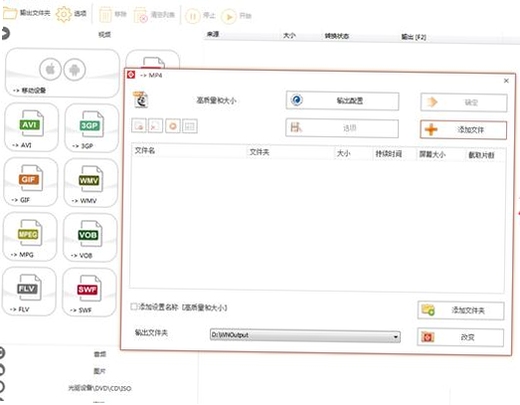Click the 截取片断 clip range column header
Screen dimensions: 520x405
[481, 155]
